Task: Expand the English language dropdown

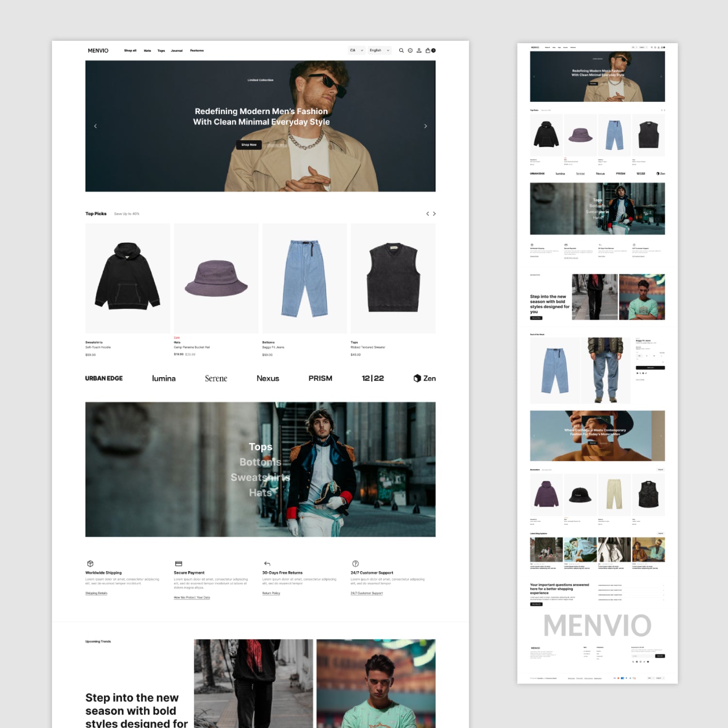Action: (x=379, y=50)
